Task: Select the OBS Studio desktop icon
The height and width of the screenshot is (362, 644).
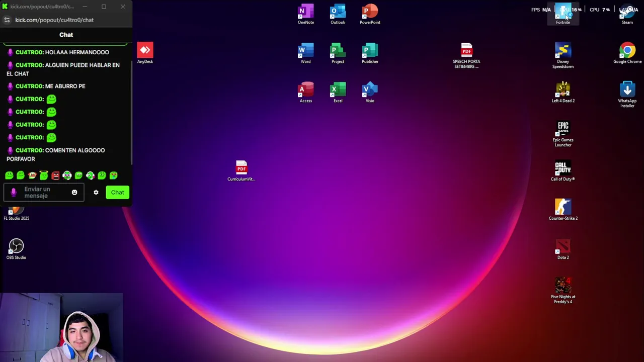Action: [x=16, y=249]
